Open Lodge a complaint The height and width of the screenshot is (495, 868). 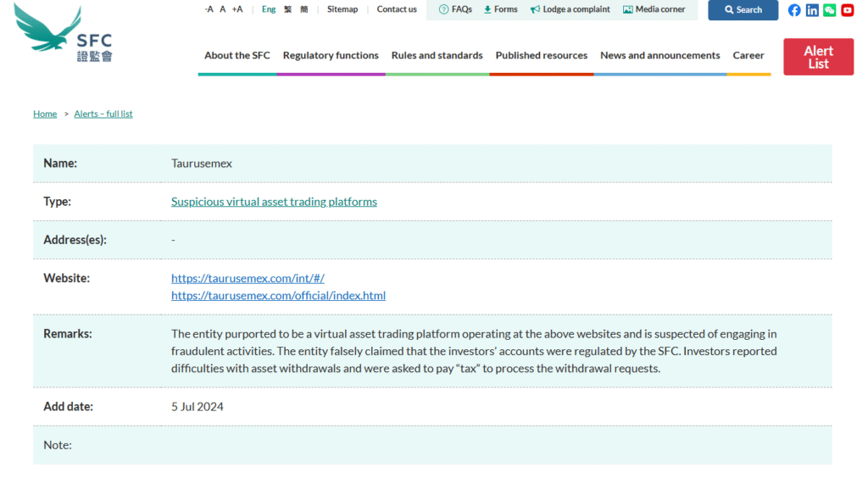pos(570,9)
